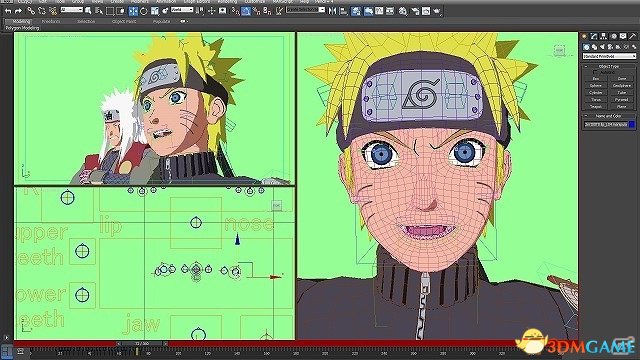Open the named selection sets dropdown
The width and height of the screenshot is (640, 360).
pos(305,10)
